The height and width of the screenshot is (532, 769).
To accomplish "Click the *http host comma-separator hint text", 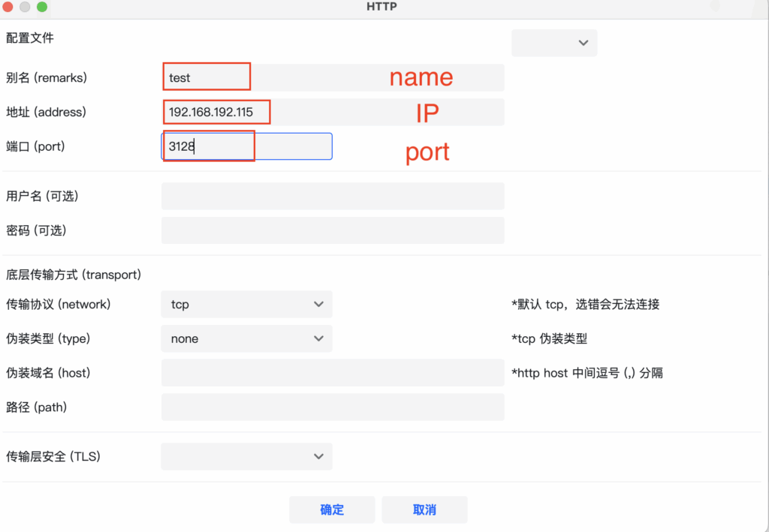I will click(x=587, y=374).
